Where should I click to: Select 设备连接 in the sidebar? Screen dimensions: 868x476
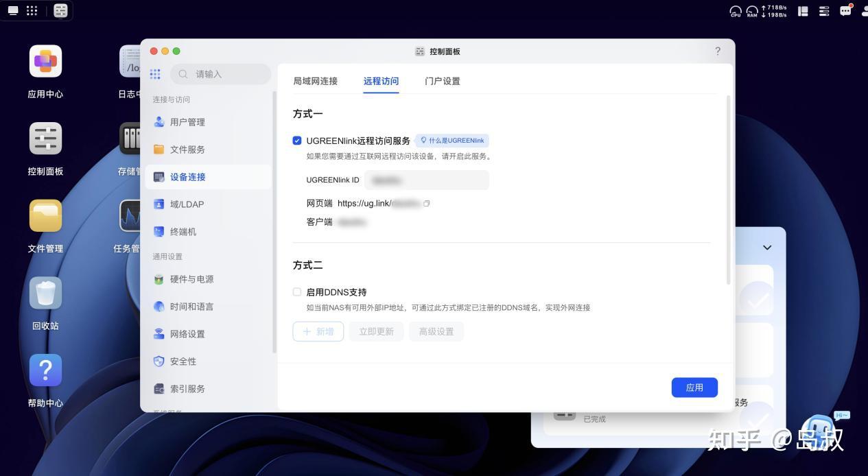click(209, 177)
